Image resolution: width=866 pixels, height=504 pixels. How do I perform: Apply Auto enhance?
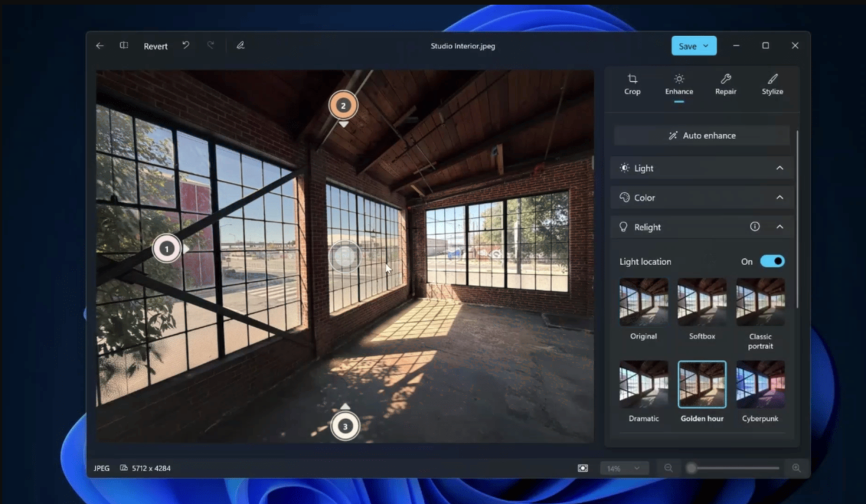(x=701, y=136)
